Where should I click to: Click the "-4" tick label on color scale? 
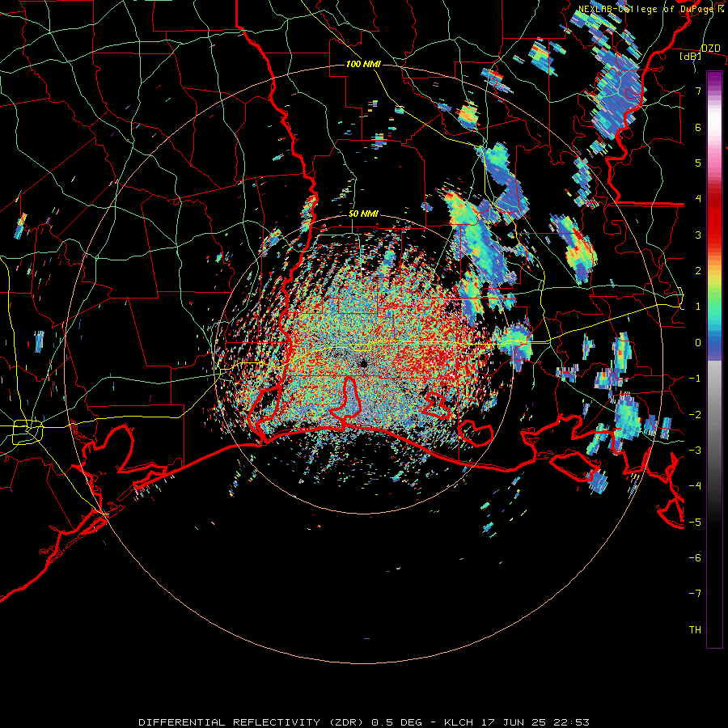click(x=695, y=486)
